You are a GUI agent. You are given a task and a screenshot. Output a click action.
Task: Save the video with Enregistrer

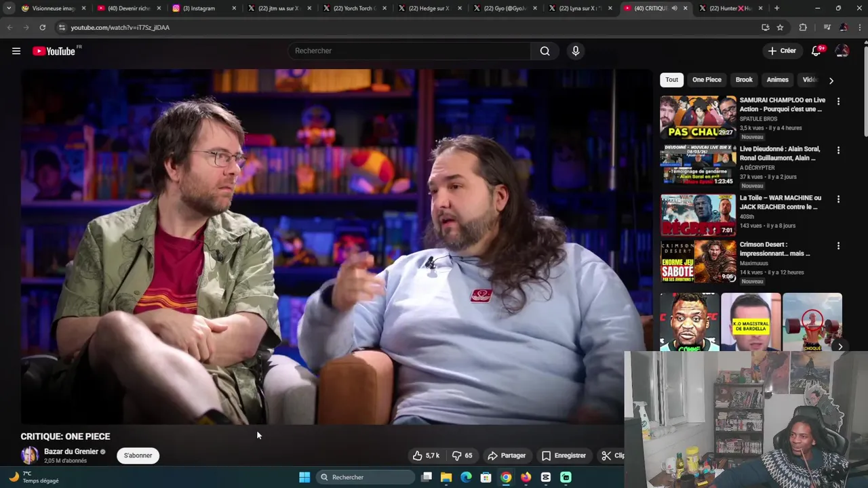(x=564, y=455)
